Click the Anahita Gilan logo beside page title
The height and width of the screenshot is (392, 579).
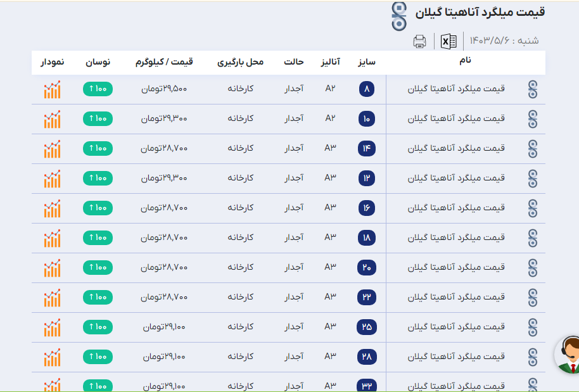(x=399, y=15)
